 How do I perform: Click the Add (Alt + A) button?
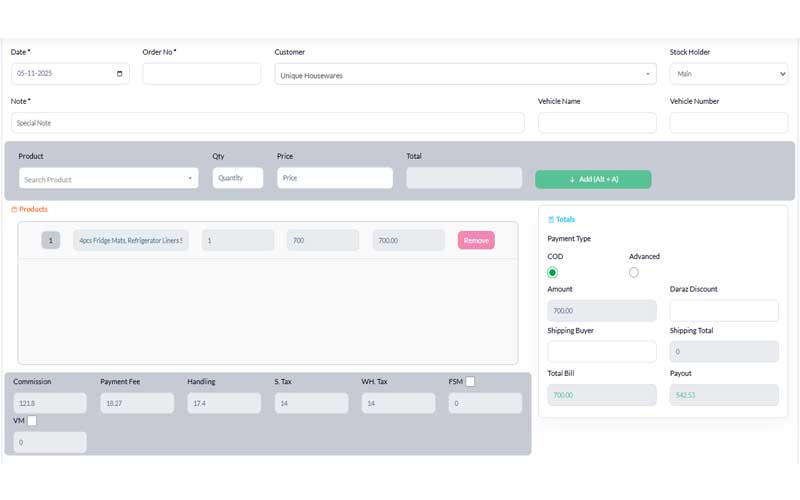pos(593,180)
